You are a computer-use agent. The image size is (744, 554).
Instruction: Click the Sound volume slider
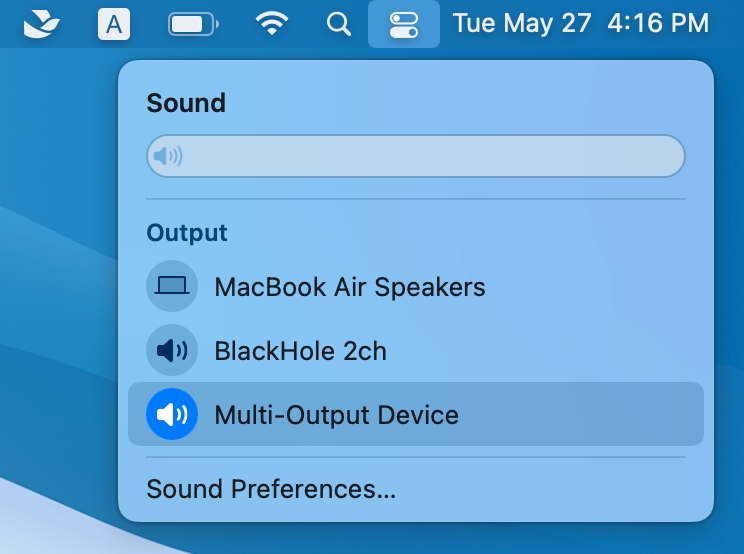[416, 156]
